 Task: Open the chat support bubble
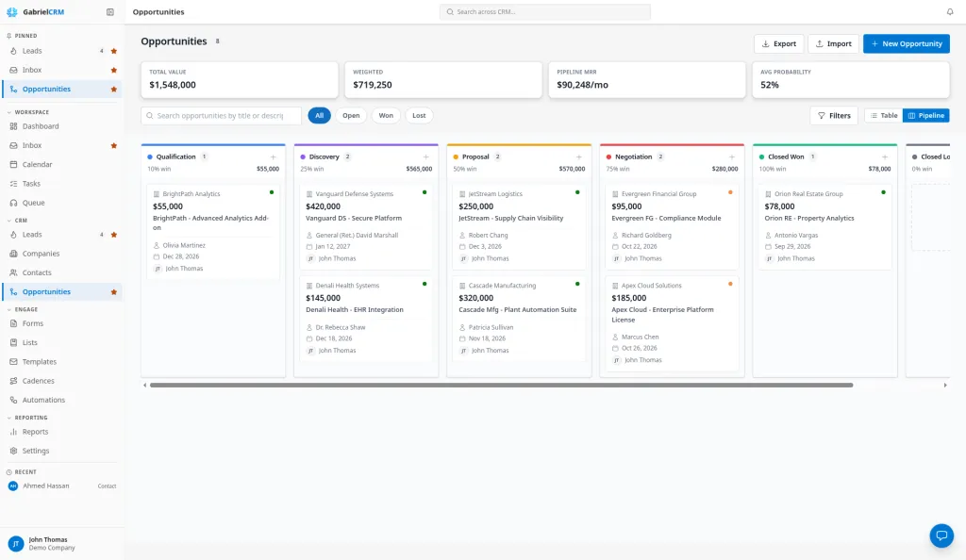point(941,535)
